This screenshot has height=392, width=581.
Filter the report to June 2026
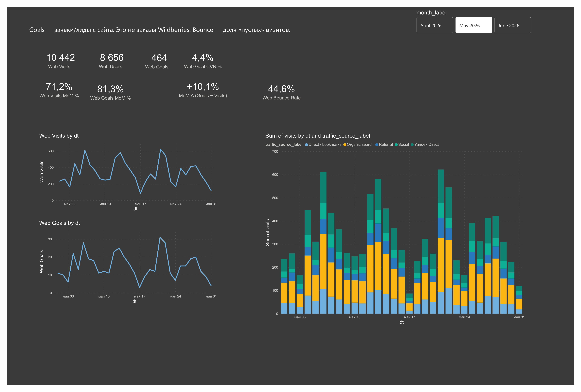coord(513,25)
